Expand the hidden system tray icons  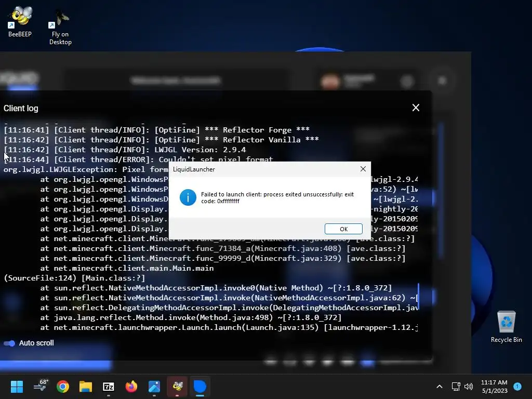(440, 387)
